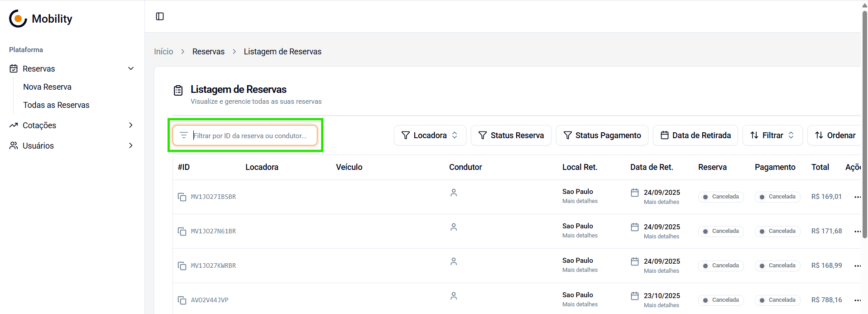The width and height of the screenshot is (868, 314).
Task: Click the Status Pagamento filter button
Action: point(602,135)
